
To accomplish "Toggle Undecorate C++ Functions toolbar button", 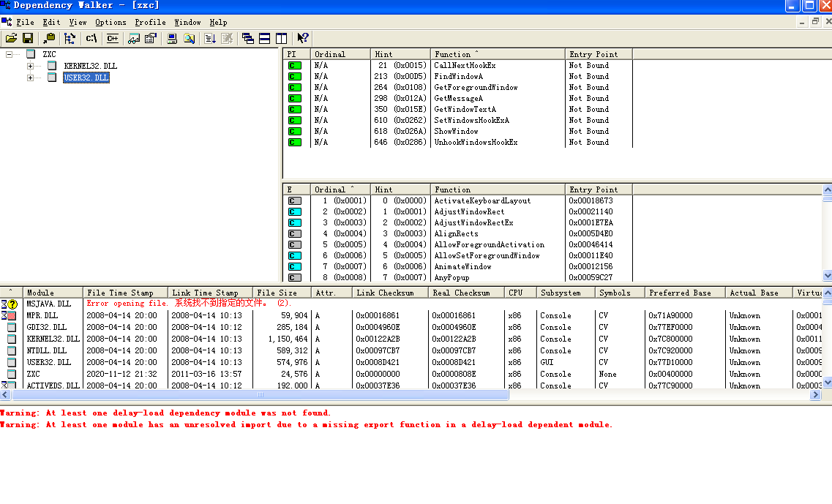I will pyautogui.click(x=113, y=38).
